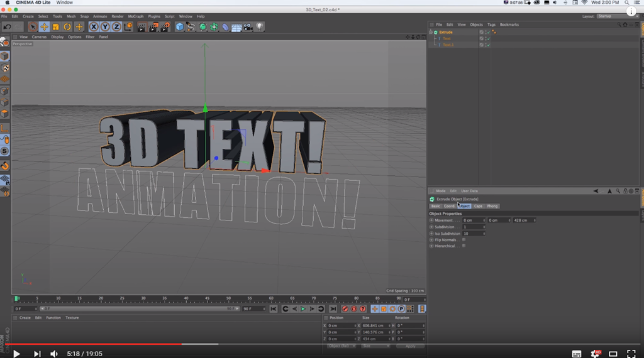Toggle Autokeying red button
Screen dimensions: 644x358
coord(354,309)
